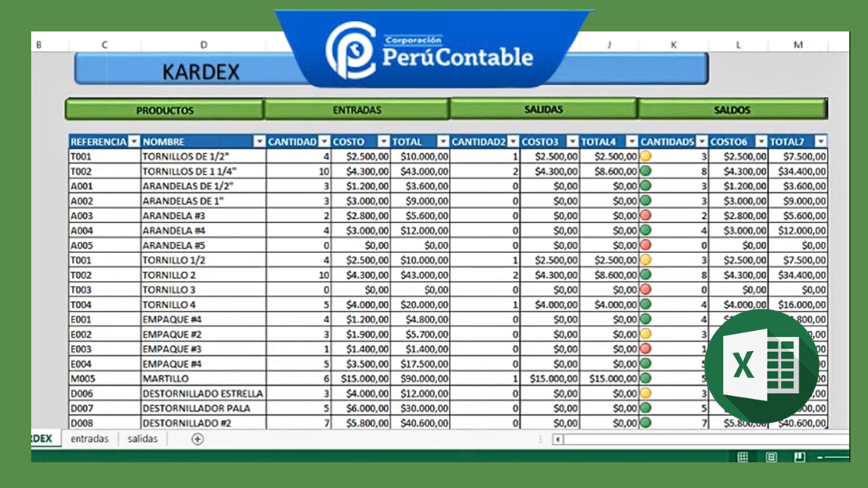
Task: Add a new worksheet with the plus icon
Action: [197, 439]
